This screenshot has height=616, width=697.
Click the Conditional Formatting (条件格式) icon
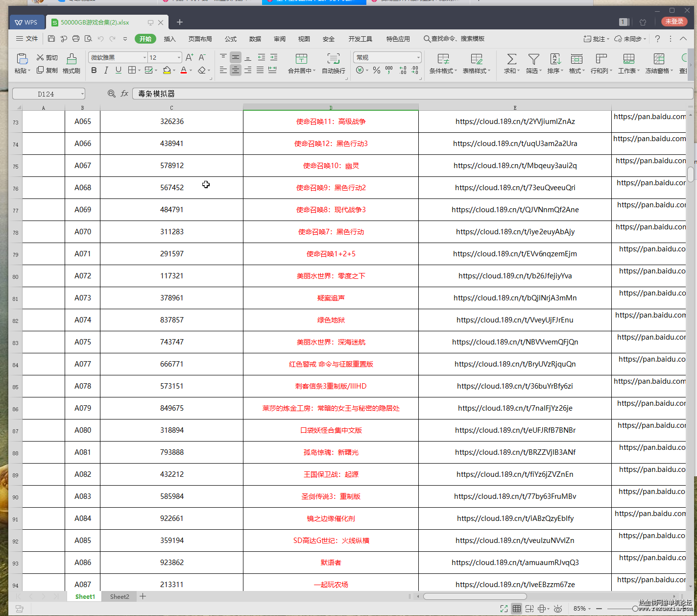click(443, 59)
